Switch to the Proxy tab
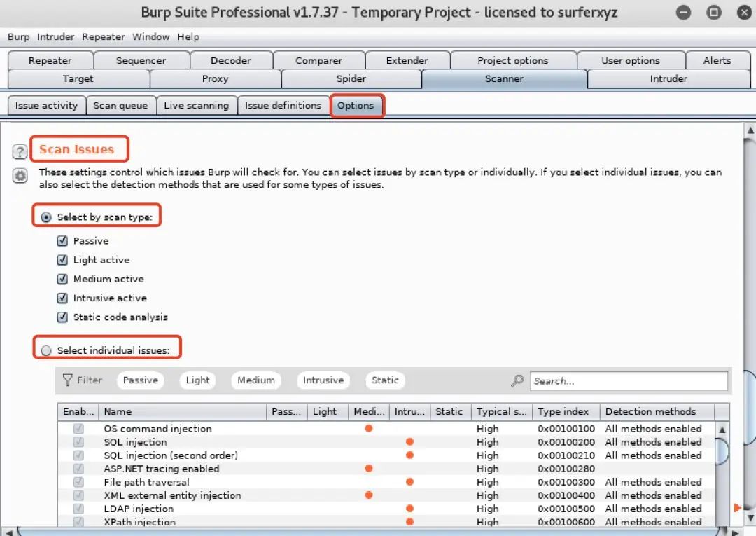This screenshot has width=756, height=536. pyautogui.click(x=215, y=78)
